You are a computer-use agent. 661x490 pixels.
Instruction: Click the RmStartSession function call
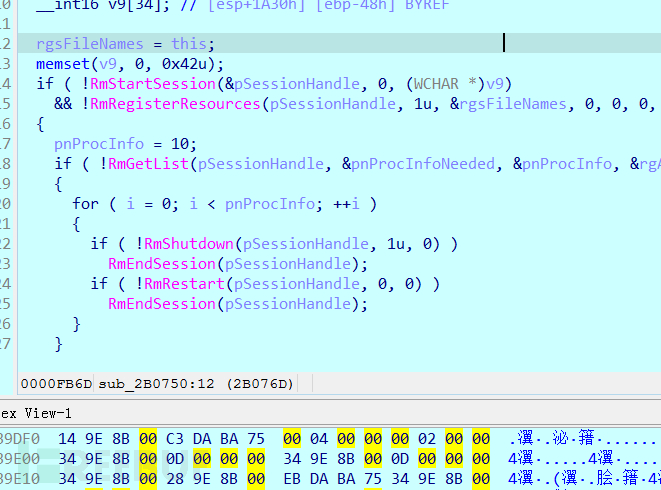(151, 84)
